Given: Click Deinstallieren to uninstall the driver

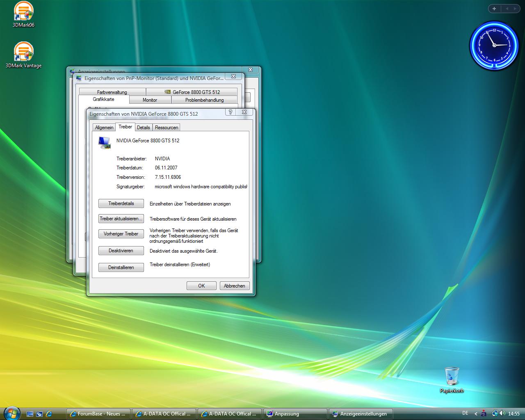Looking at the screenshot, I should 121,267.
